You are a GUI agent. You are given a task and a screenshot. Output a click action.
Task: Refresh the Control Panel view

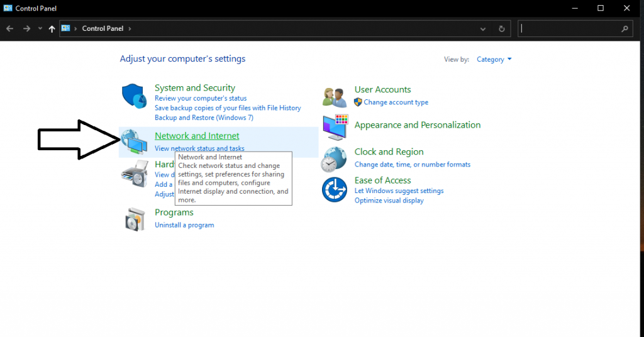coord(501,29)
